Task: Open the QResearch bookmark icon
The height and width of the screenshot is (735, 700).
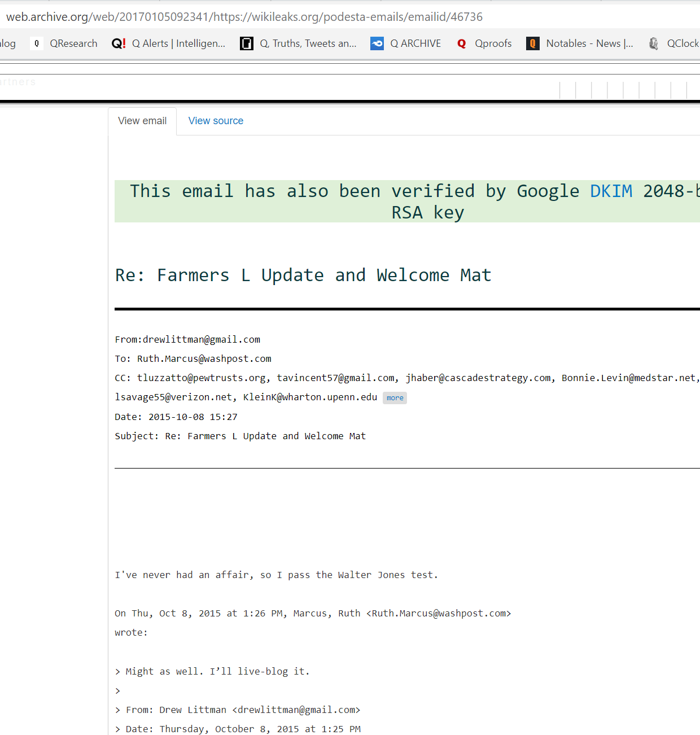Action: (x=37, y=43)
